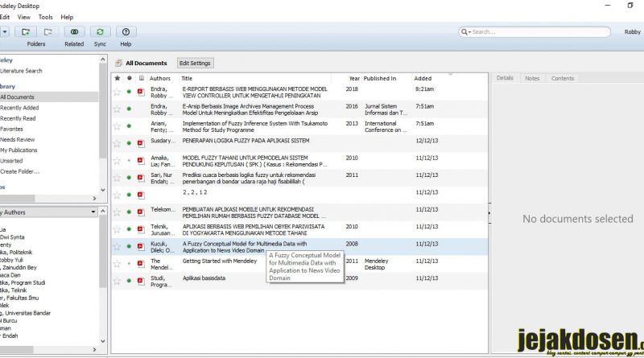The height and width of the screenshot is (358, 644).
Task: Filter by author Zainuddin Bey
Action: coord(19,267)
